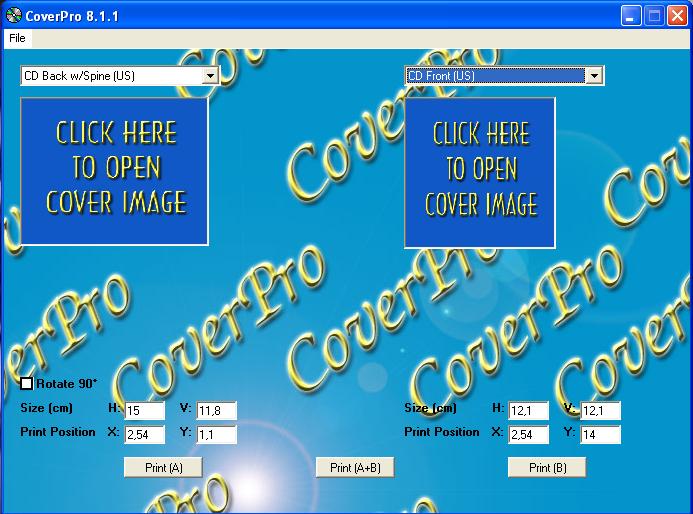Image resolution: width=693 pixels, height=514 pixels.
Task: Click the Print (A+B) button
Action: (355, 468)
